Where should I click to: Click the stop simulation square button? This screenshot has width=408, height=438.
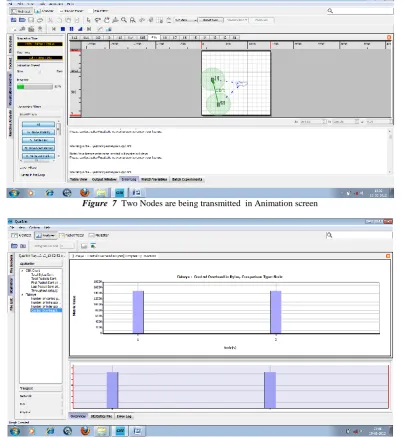[63, 29]
